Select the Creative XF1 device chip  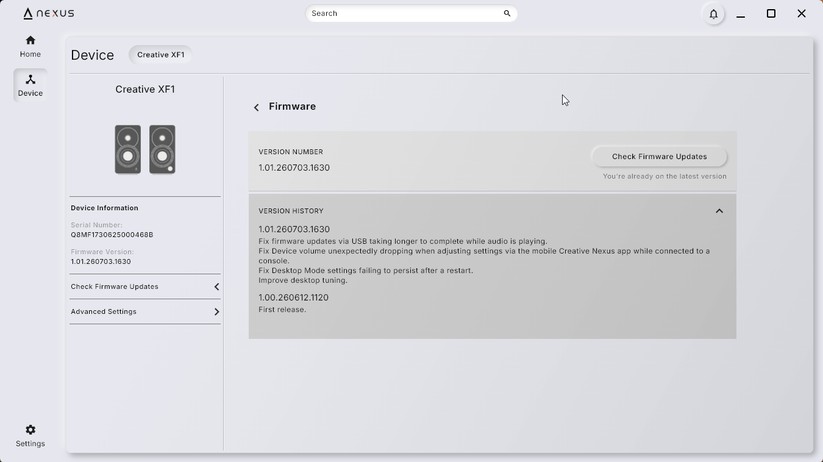tap(161, 55)
